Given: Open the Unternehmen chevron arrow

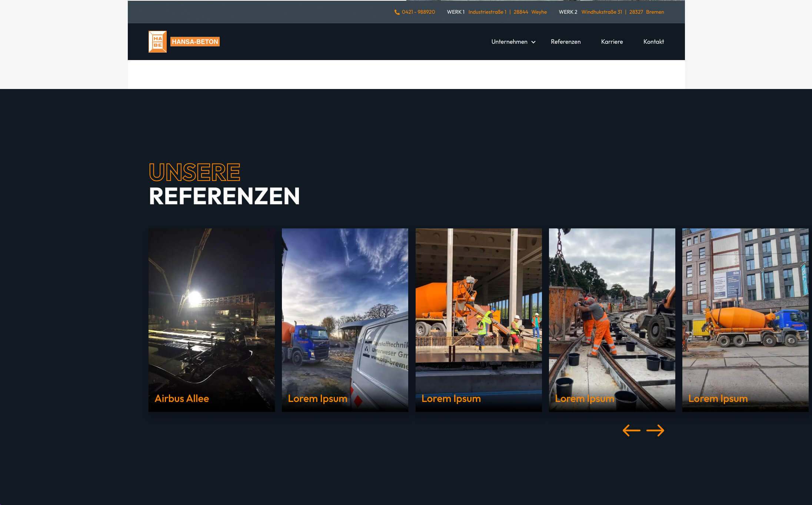Looking at the screenshot, I should pos(533,42).
